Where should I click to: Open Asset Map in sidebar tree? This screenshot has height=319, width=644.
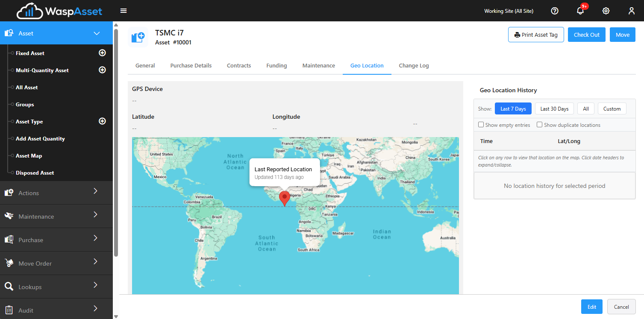point(29,155)
